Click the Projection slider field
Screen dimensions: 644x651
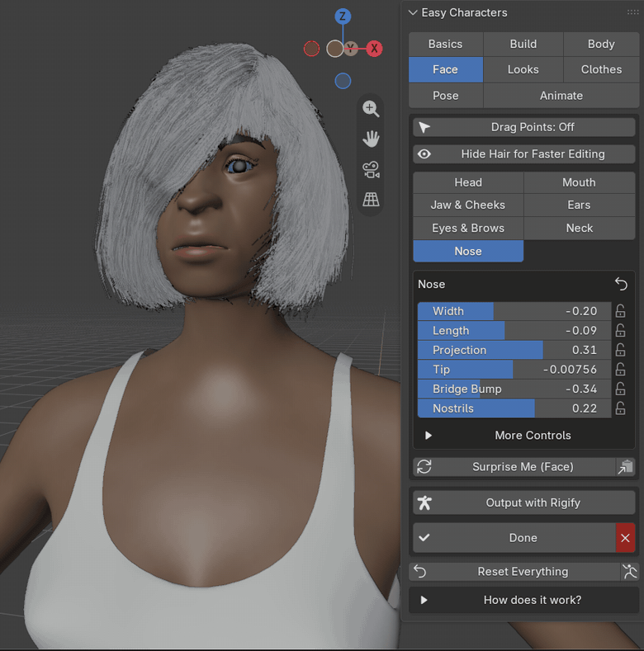[x=514, y=350]
